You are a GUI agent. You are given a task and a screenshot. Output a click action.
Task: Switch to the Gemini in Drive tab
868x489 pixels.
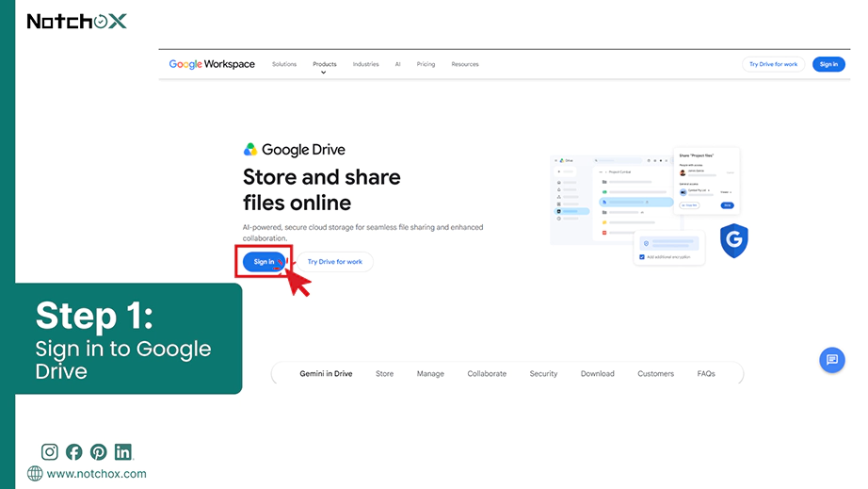pyautogui.click(x=326, y=374)
